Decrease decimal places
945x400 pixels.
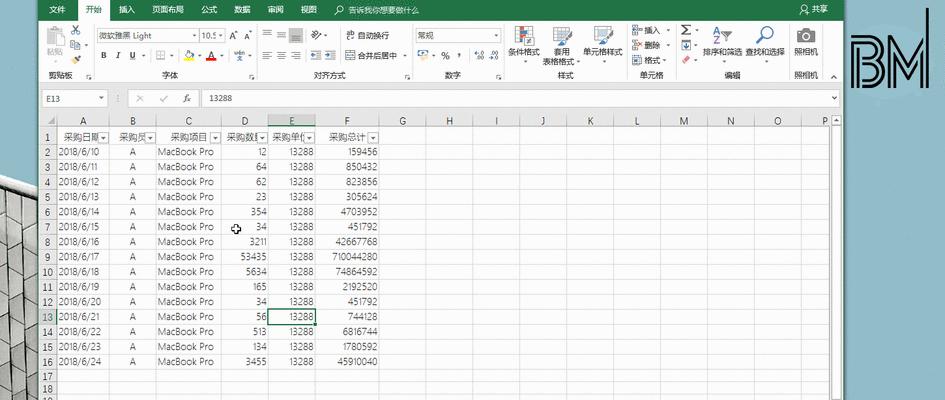494,55
